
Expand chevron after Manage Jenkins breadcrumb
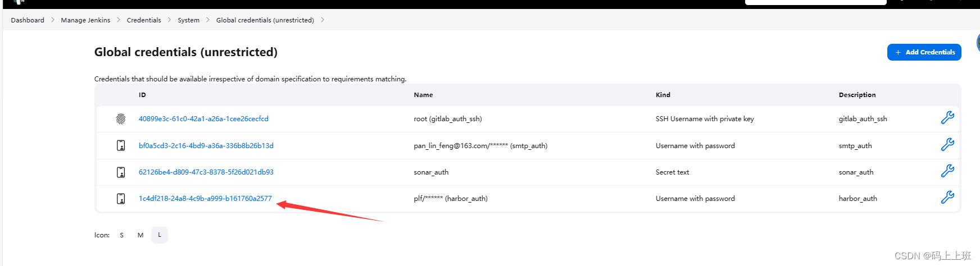pyautogui.click(x=119, y=20)
